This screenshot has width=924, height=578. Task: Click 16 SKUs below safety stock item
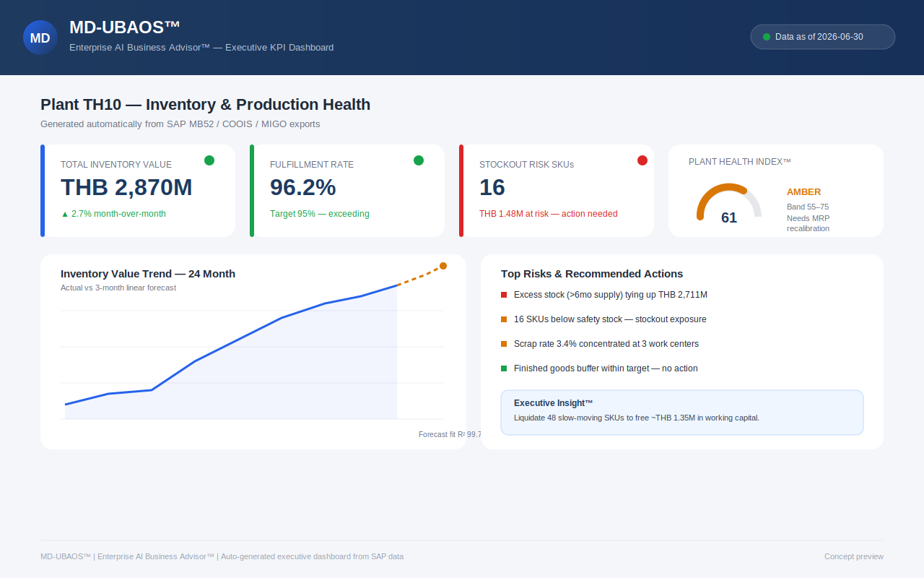pos(610,319)
